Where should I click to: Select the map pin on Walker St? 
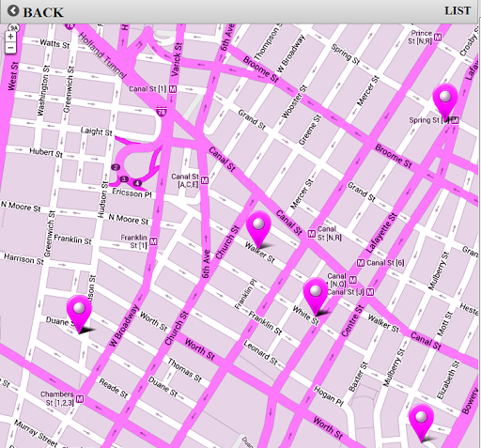point(258,230)
